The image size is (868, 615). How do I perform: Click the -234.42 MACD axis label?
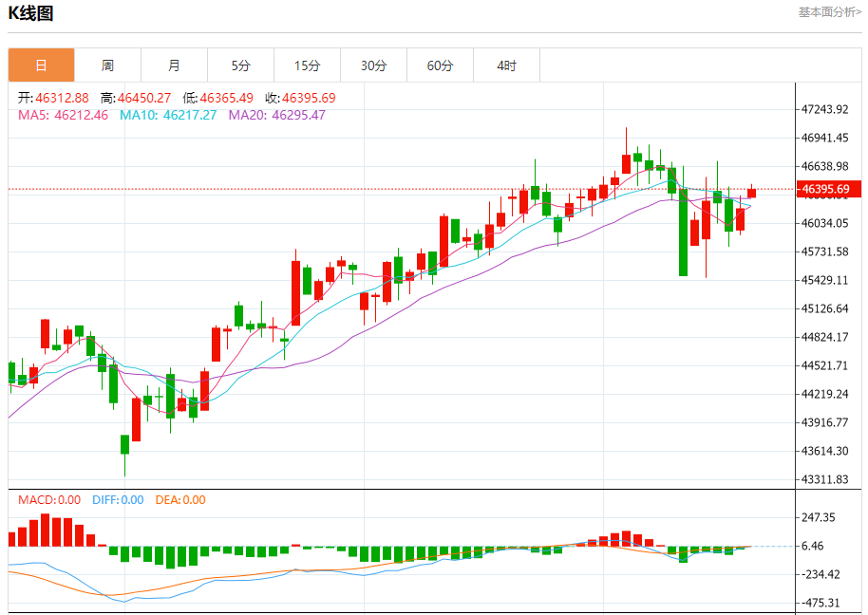coord(821,574)
